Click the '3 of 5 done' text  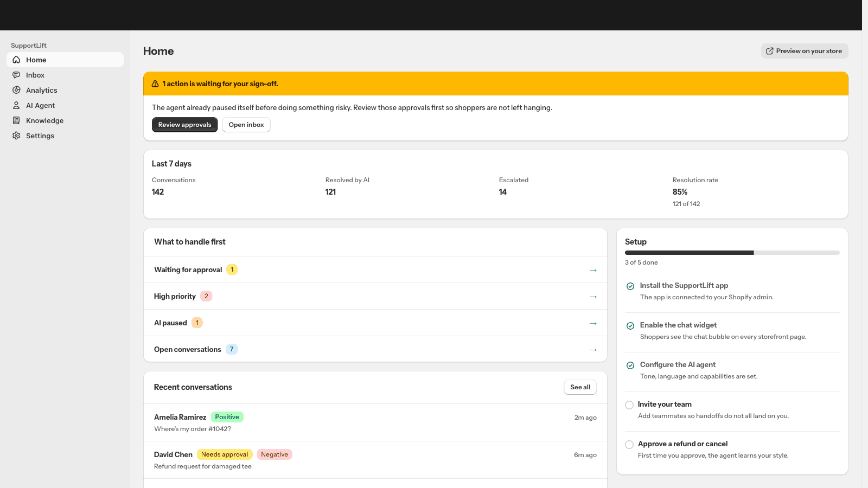[x=641, y=262]
